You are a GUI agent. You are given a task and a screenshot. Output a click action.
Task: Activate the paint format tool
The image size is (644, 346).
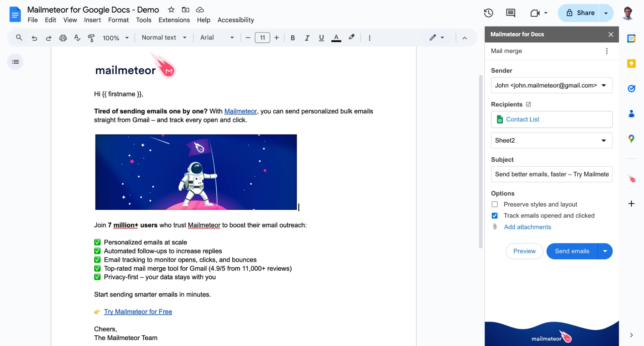coord(91,38)
